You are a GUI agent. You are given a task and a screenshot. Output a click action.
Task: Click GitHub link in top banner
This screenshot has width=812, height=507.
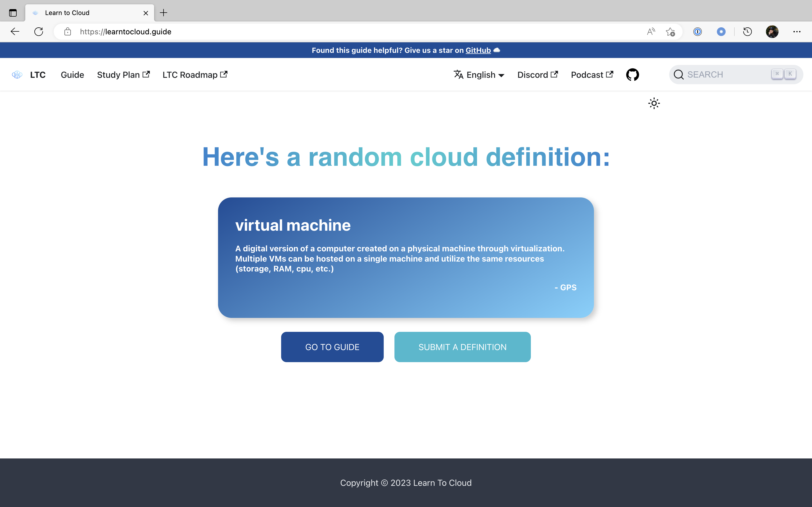click(478, 50)
